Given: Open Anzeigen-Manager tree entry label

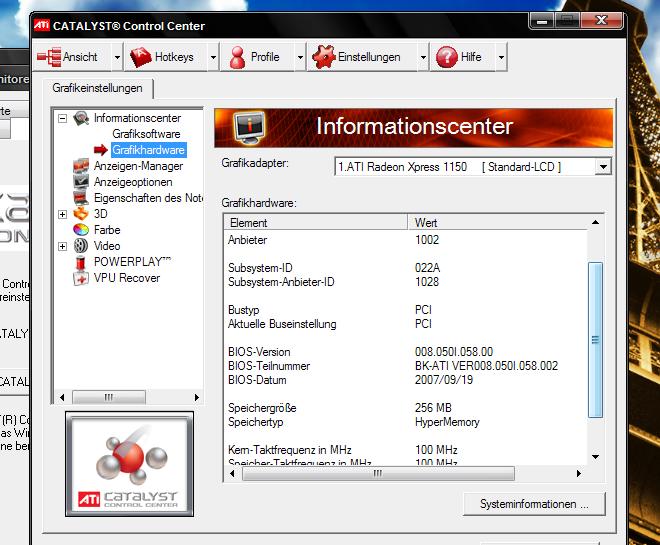Looking at the screenshot, I should coord(138,166).
